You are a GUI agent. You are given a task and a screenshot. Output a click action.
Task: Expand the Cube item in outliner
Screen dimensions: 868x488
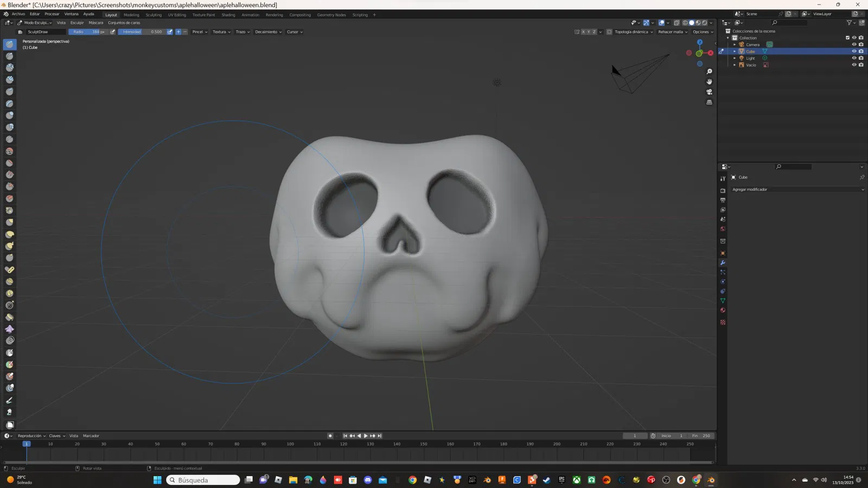[735, 52]
